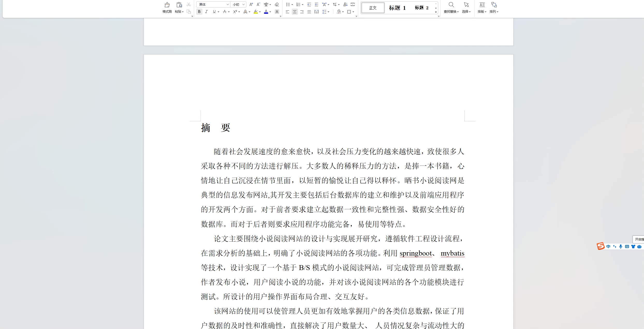Open line spacing dropdown arrow

[328, 12]
